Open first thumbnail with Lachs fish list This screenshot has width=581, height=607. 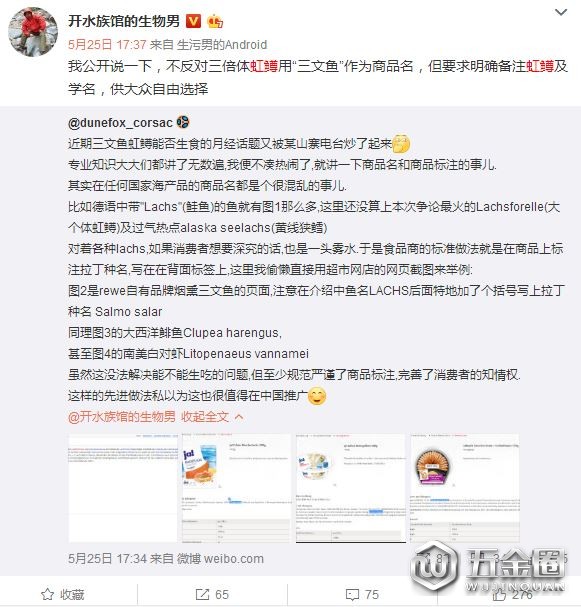point(123,488)
